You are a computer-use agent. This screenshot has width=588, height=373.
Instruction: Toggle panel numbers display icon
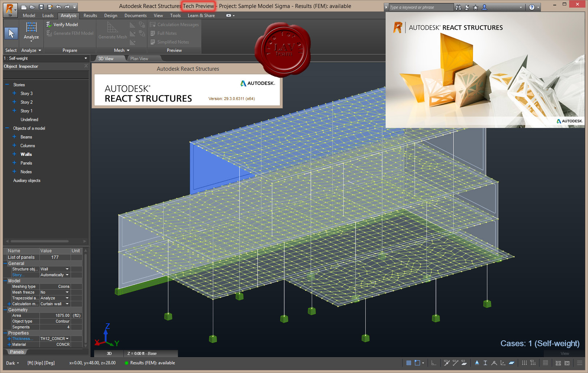[x=463, y=363]
